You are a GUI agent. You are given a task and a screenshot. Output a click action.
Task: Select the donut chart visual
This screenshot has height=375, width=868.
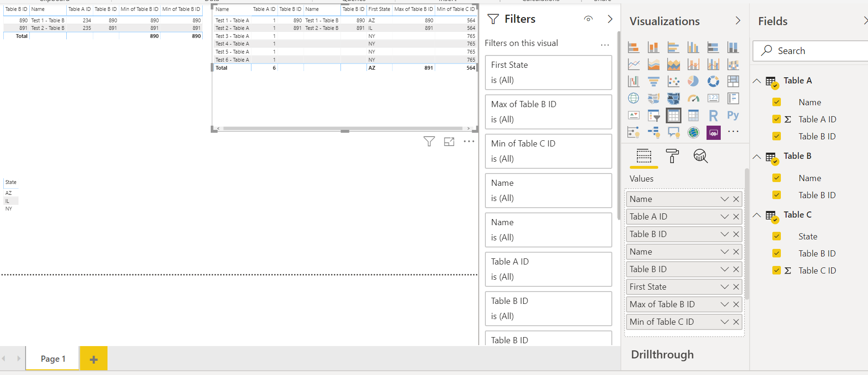point(713,82)
